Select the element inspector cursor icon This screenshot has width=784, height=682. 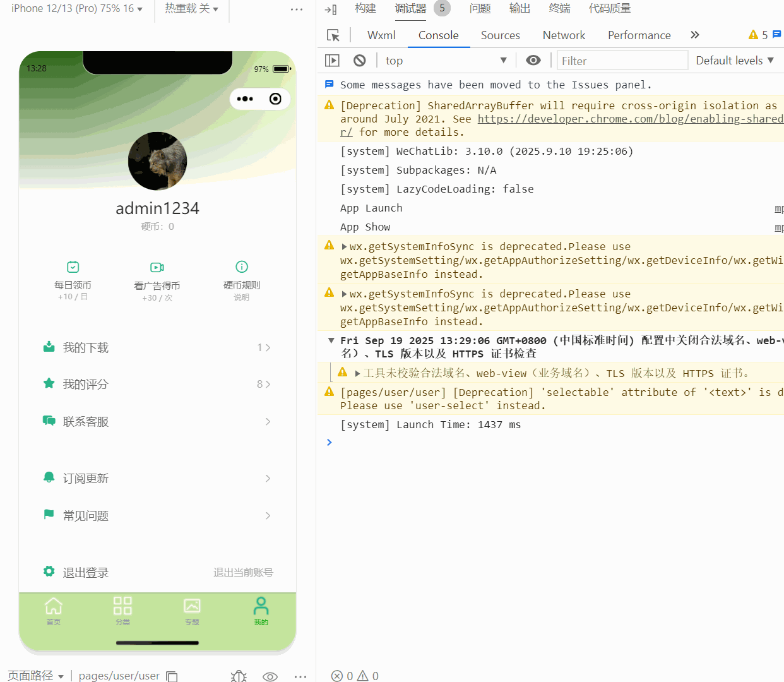tap(333, 35)
